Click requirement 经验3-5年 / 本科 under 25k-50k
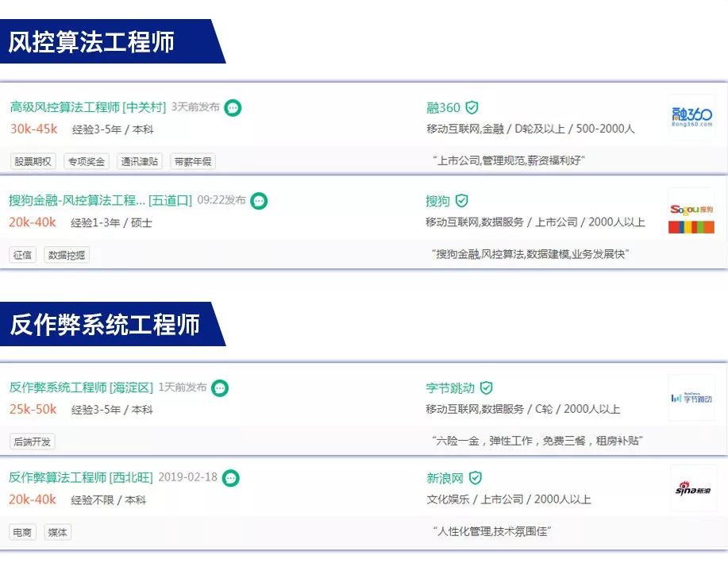Screen dimensions: 728x567 (x=112, y=410)
